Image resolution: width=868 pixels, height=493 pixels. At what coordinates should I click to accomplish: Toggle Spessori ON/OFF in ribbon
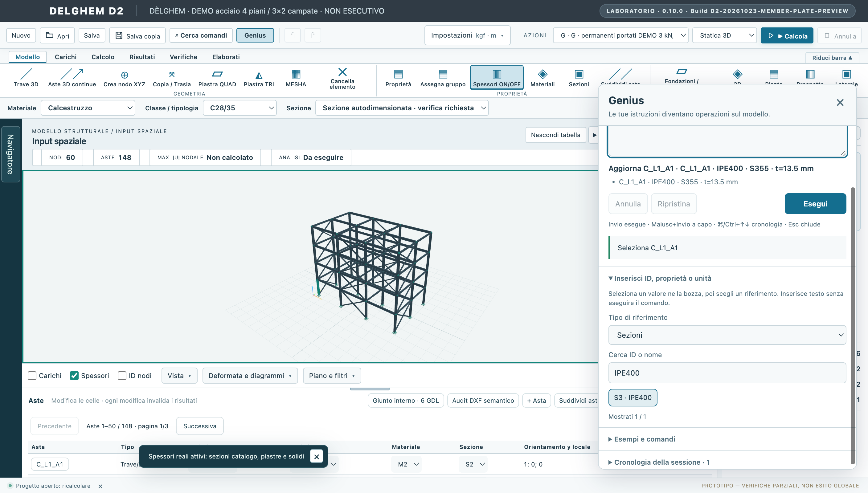click(x=497, y=78)
